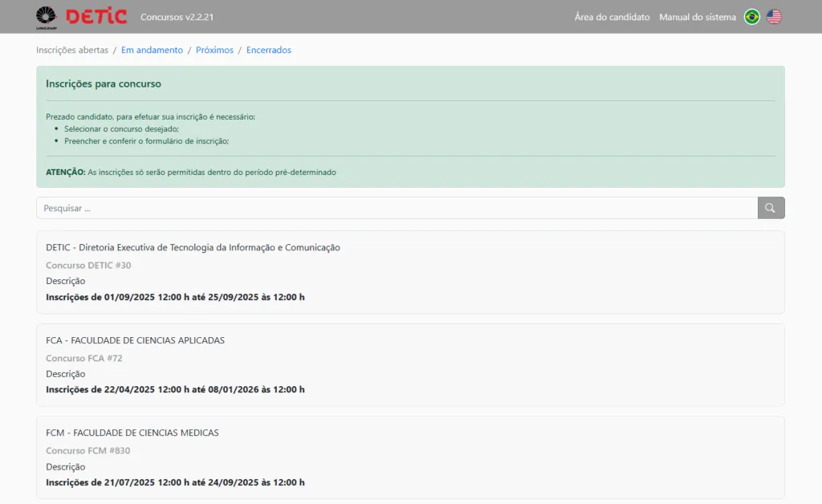Show the Próximos contests

pos(214,50)
